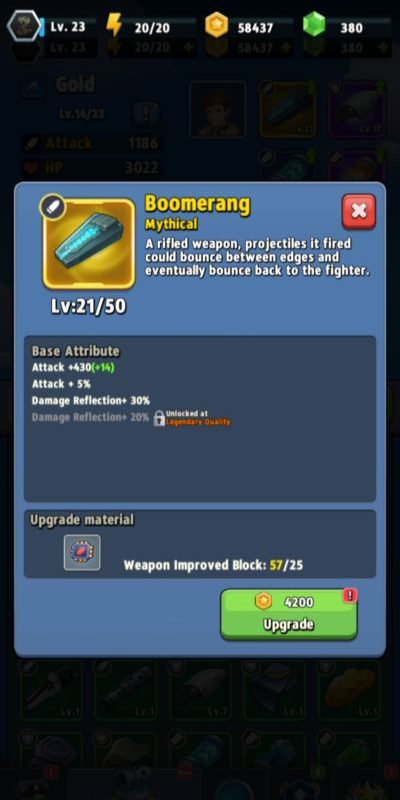Tap the yellow energy lightning icon
The height and width of the screenshot is (800, 400).
[x=115, y=26]
